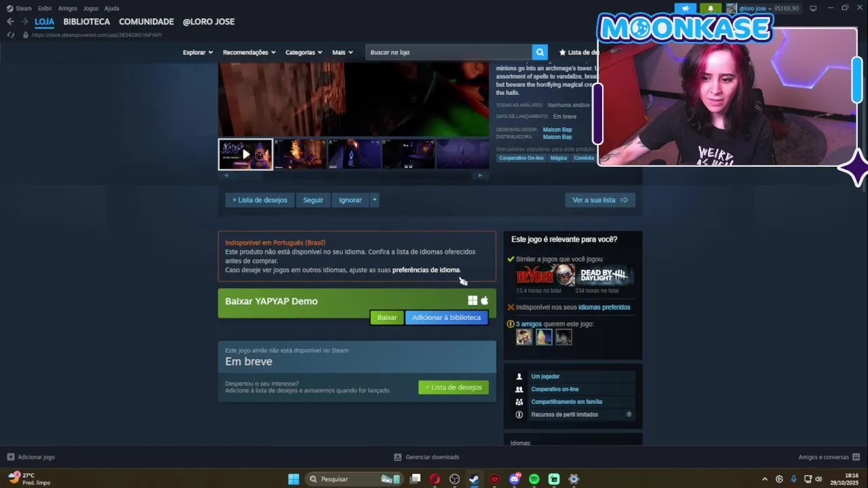868x488 pixels.
Task: Open the Task View icon in the taskbar
Action: 416,479
